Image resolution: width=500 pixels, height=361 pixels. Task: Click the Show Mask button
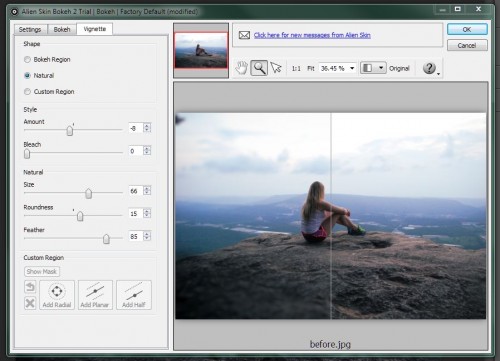42,272
